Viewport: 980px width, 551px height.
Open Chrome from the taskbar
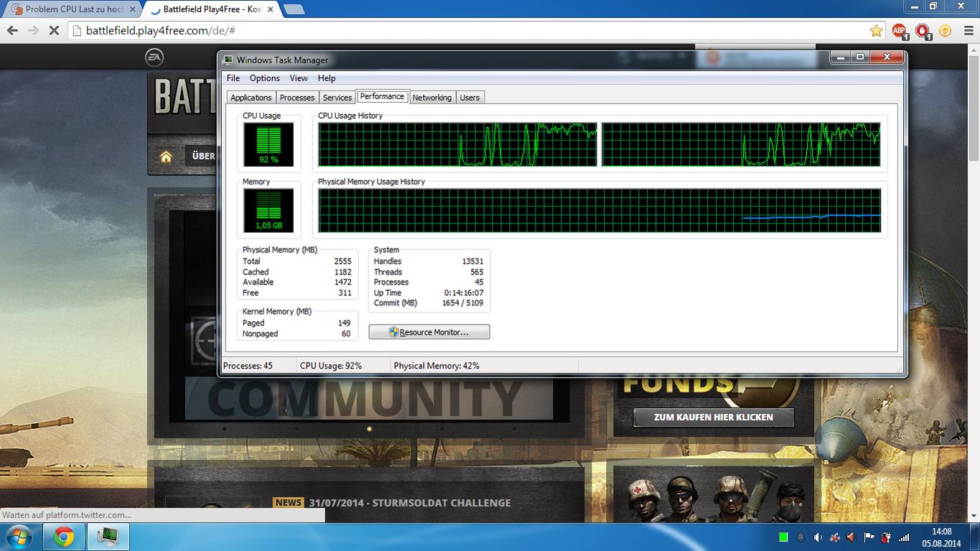(x=63, y=537)
